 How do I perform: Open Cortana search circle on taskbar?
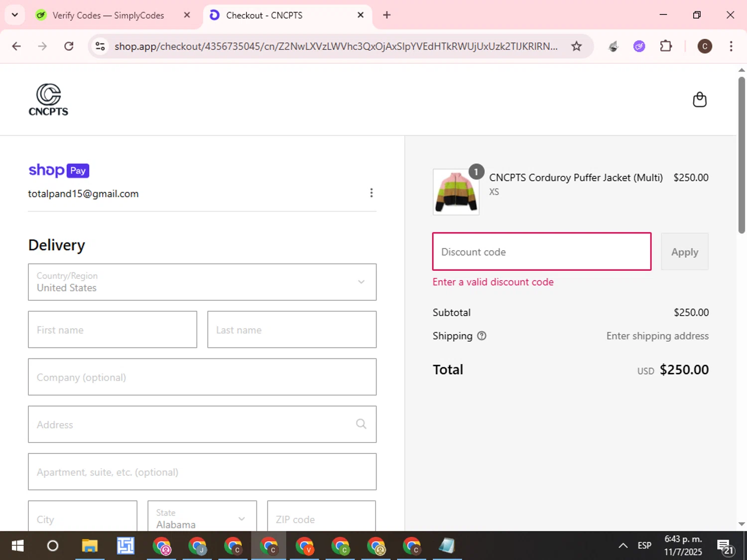(52, 546)
